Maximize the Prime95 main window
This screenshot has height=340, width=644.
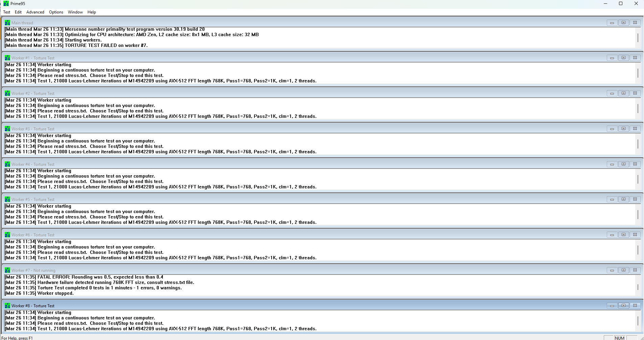pyautogui.click(x=621, y=3)
